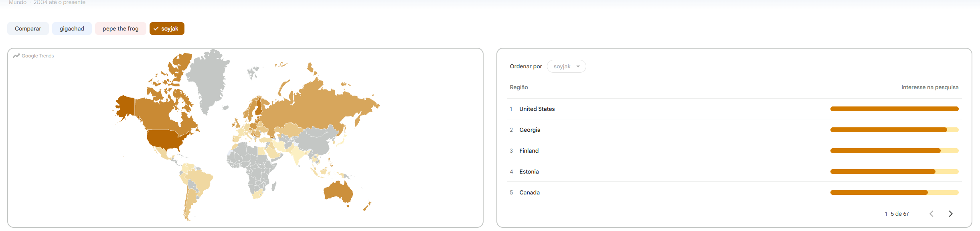Click the Interesse na pesquisa header

point(930,87)
